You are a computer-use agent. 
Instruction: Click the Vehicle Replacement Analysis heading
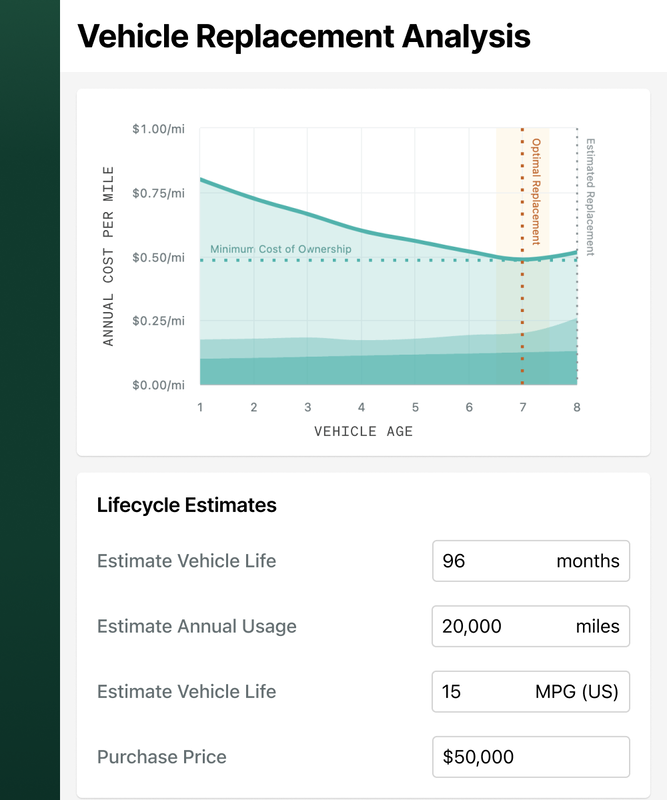click(x=304, y=36)
